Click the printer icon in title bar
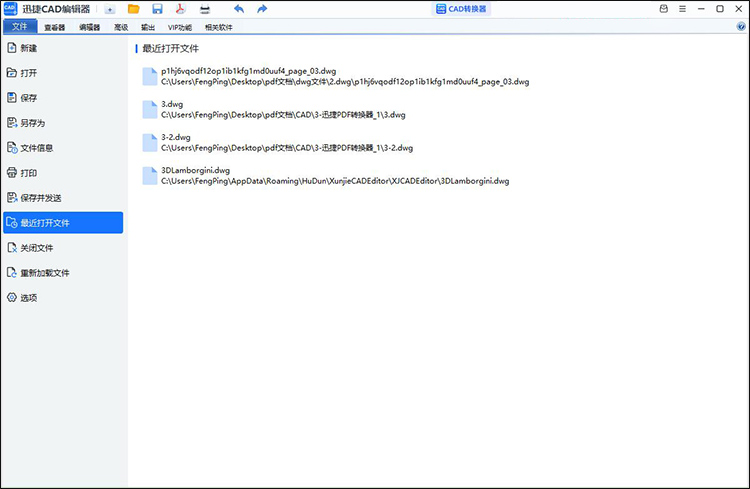The width and height of the screenshot is (750, 489). click(x=205, y=9)
